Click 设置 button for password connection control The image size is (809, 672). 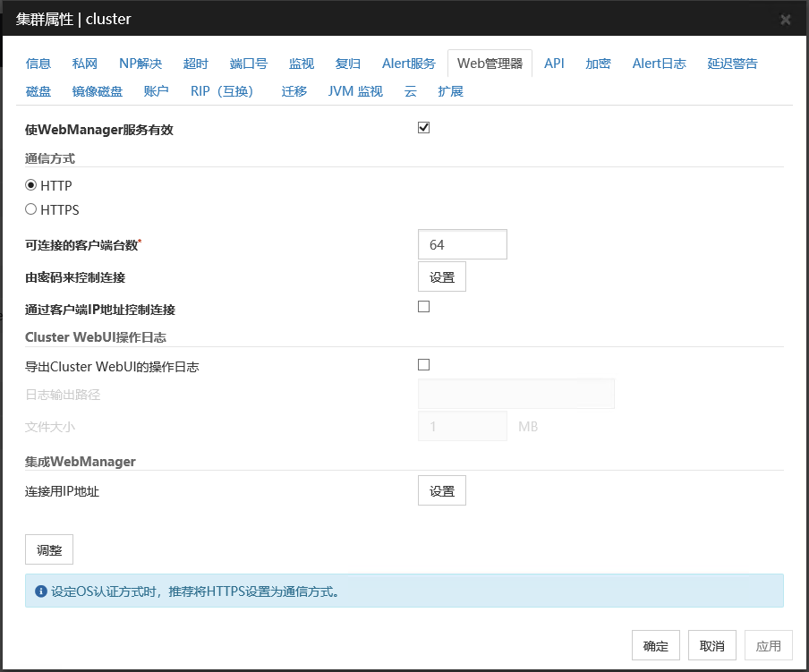pos(442,277)
